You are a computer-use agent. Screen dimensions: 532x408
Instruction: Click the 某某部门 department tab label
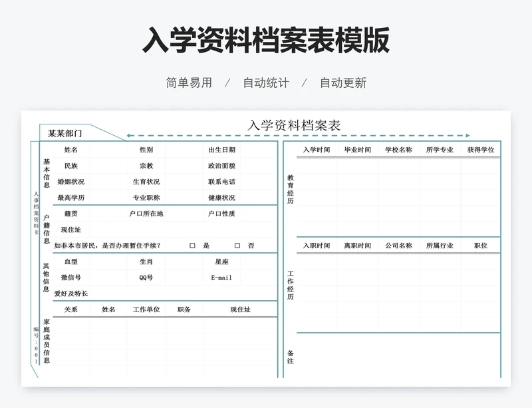(65, 134)
